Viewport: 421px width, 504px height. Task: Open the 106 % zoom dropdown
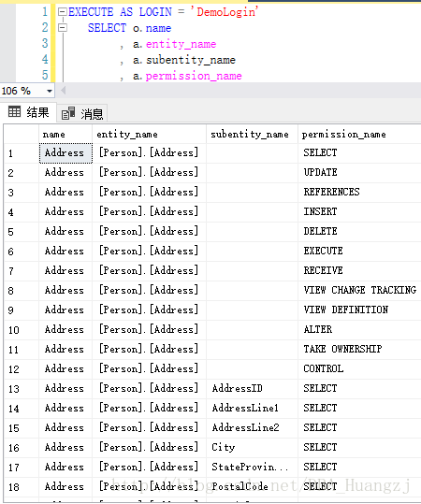tap(50, 91)
